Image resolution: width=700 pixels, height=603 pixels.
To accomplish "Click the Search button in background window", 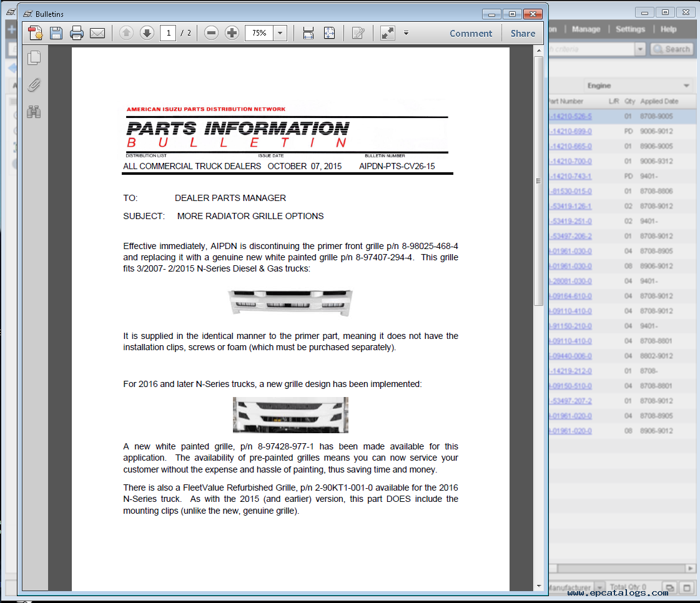I will tap(672, 49).
